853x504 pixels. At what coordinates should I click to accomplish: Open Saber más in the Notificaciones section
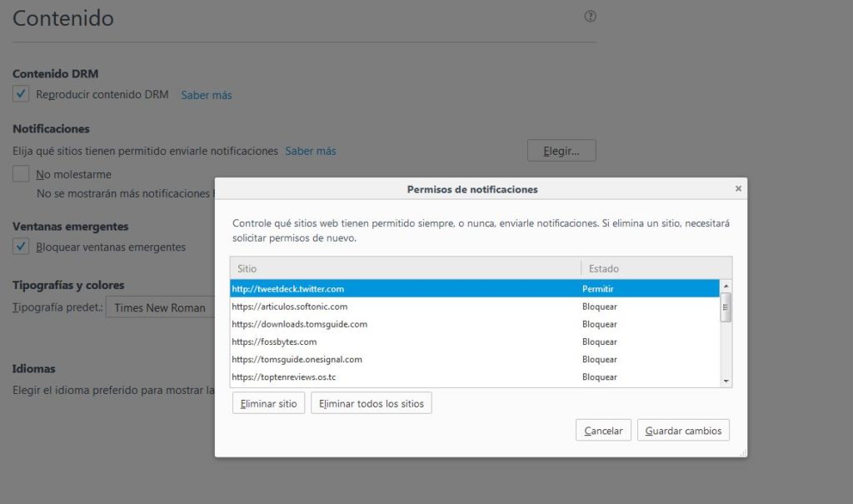point(312,151)
